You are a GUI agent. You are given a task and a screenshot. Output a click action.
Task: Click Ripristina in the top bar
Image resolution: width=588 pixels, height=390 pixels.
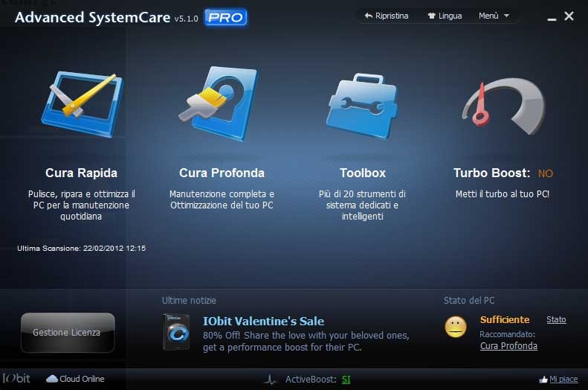pos(386,16)
